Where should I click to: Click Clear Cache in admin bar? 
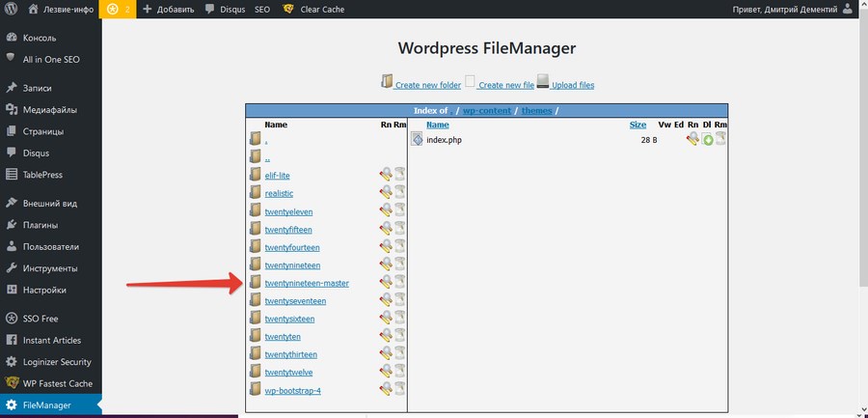point(313,10)
